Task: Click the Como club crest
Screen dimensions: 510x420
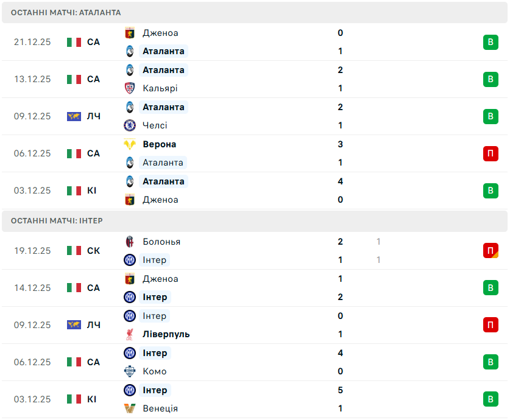Action: (x=129, y=371)
